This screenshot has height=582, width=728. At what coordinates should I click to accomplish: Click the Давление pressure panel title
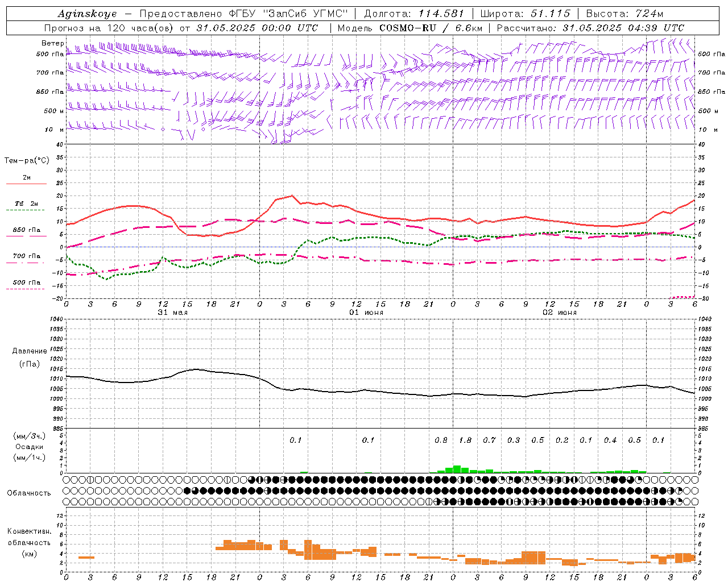click(x=30, y=351)
